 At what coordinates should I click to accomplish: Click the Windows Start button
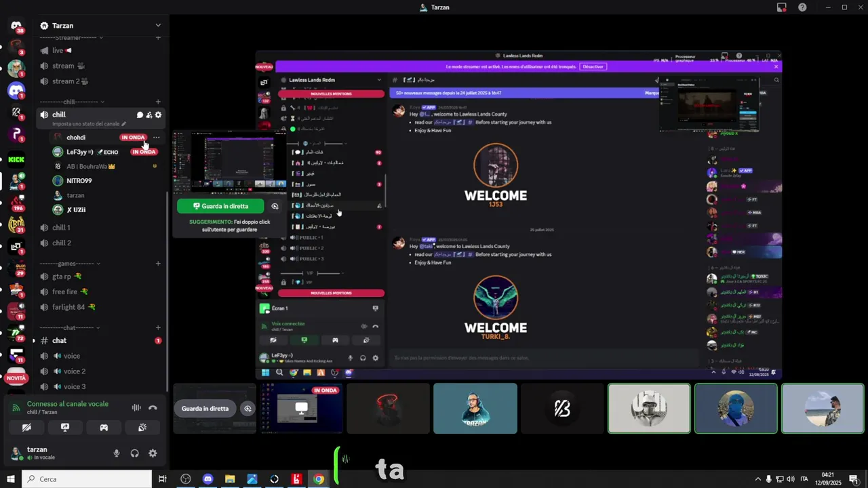point(10,479)
